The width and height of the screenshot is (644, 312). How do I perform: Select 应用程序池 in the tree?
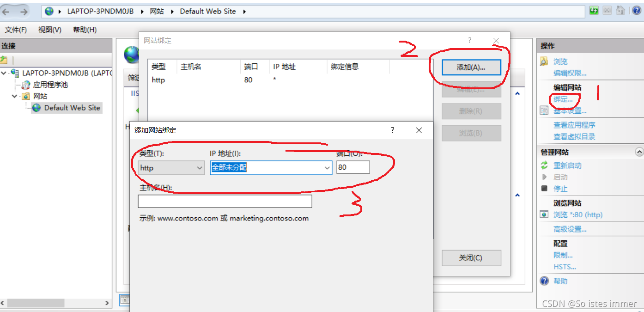point(50,85)
